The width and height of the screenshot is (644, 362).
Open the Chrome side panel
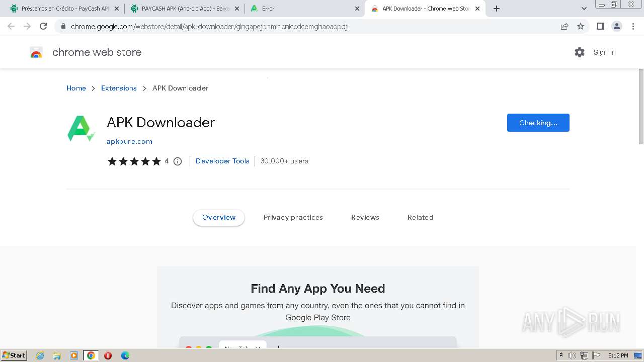point(600,26)
